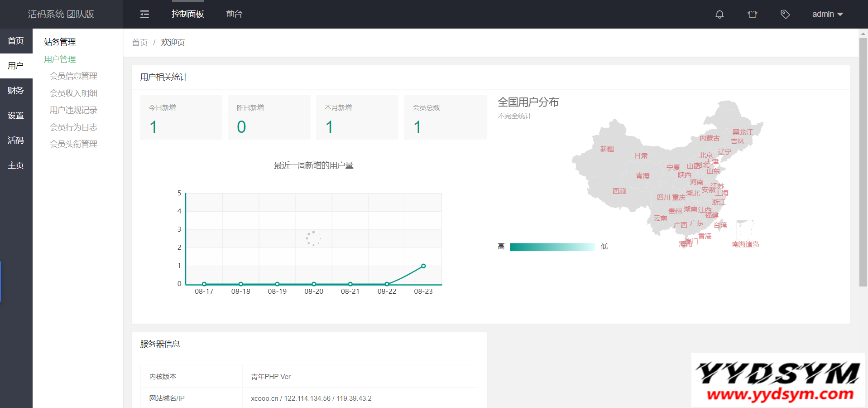The image size is (868, 408).
Task: Click the 首页 breadcrumb link
Action: coord(139,43)
